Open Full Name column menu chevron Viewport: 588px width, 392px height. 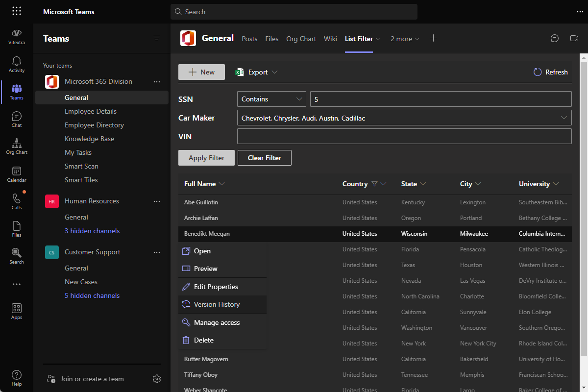point(221,184)
